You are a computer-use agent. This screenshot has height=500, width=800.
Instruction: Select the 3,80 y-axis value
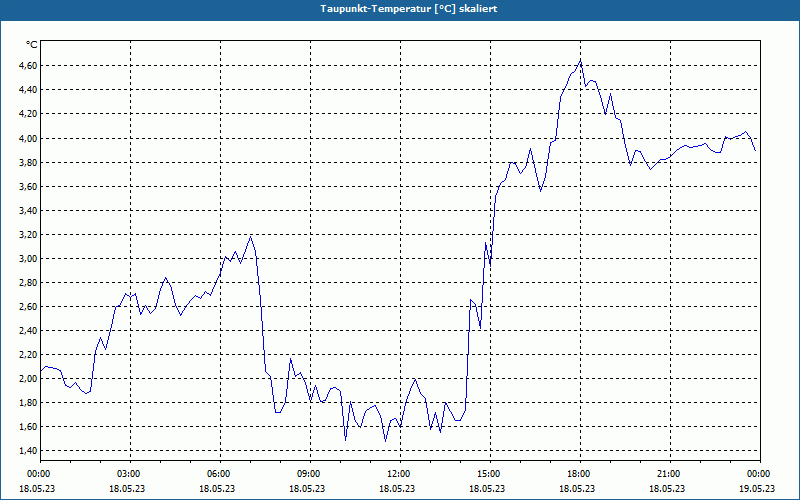click(x=28, y=162)
